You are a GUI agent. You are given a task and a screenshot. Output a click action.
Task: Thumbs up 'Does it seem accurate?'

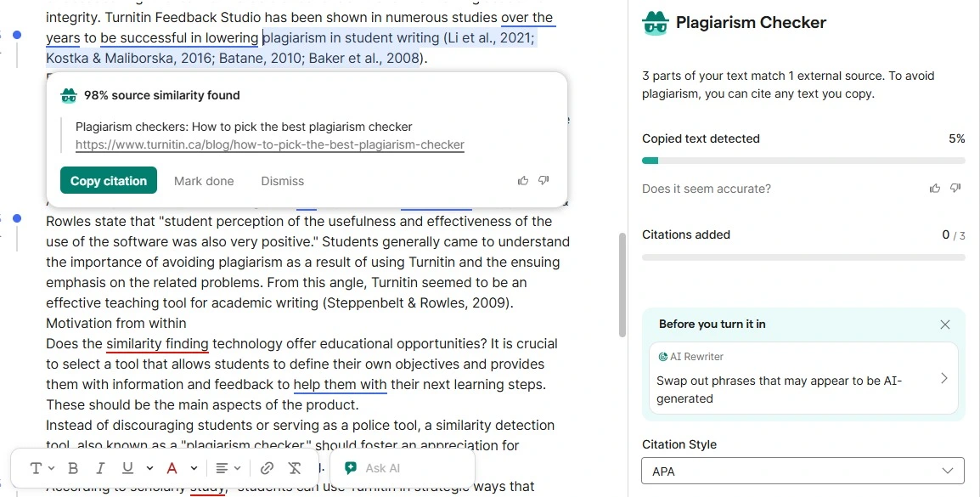tap(935, 188)
